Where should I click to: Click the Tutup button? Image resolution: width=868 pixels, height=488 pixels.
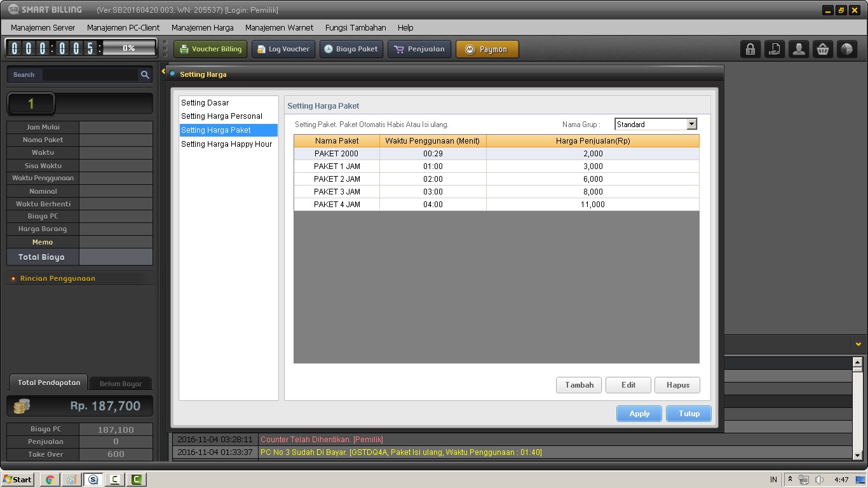(x=689, y=414)
